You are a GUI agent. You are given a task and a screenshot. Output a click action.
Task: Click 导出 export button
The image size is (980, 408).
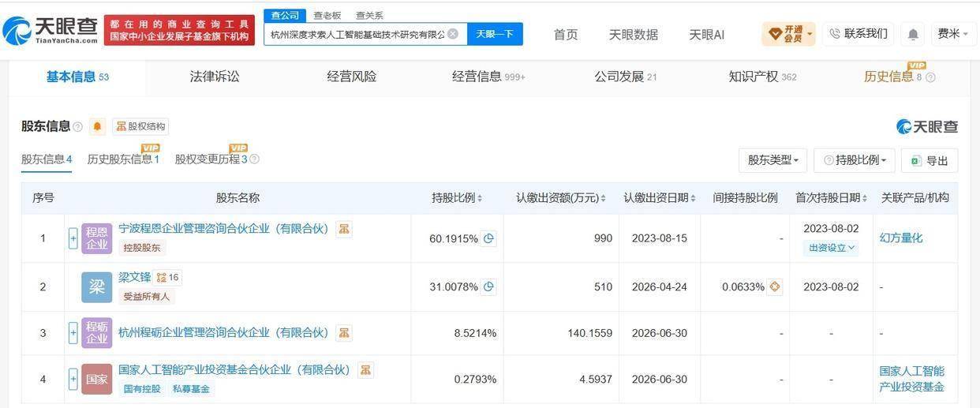point(930,160)
